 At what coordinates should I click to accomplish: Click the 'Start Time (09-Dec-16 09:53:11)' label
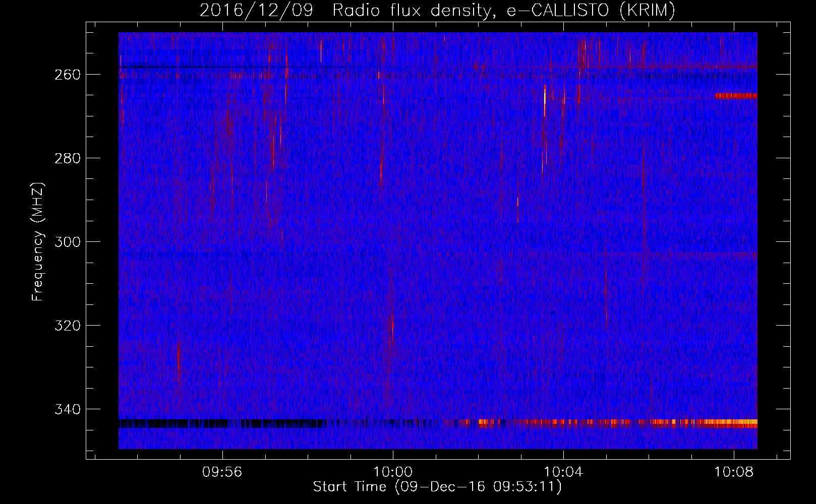coord(437,487)
